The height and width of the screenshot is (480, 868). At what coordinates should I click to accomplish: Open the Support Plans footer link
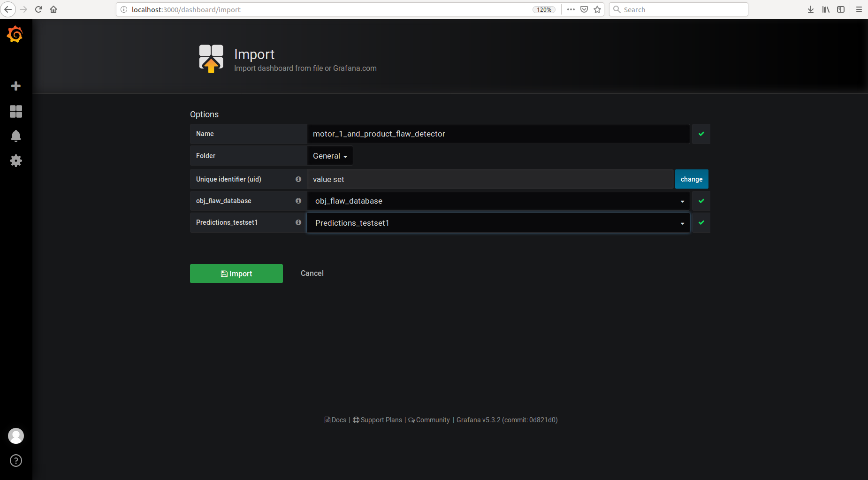coord(378,420)
